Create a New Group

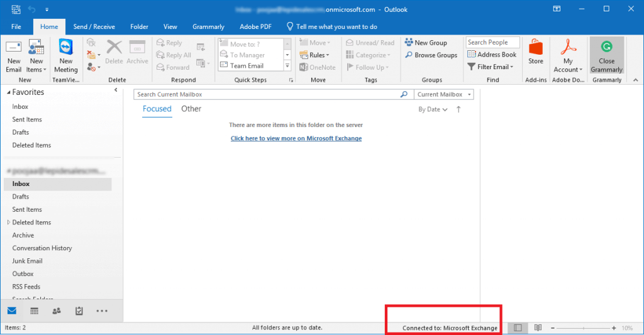coord(426,43)
